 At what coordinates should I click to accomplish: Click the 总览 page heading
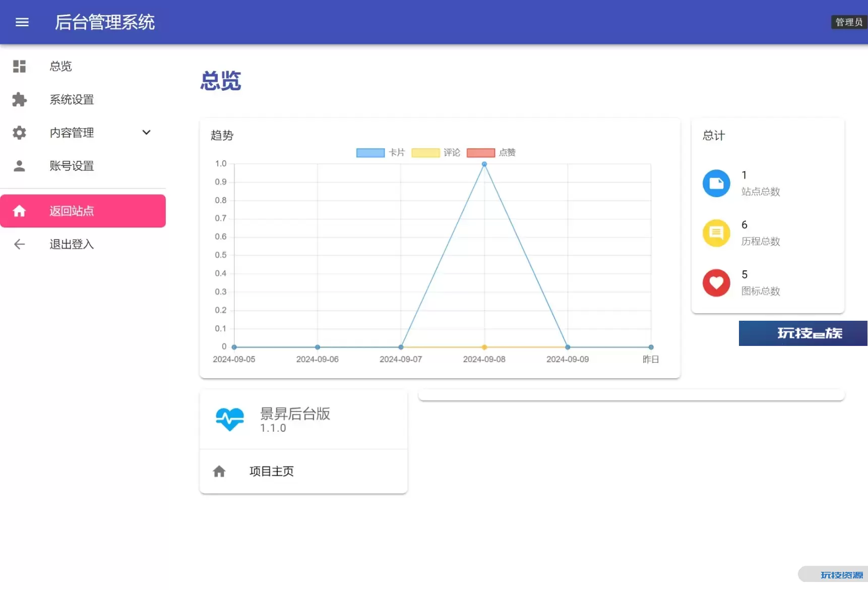coord(221,81)
